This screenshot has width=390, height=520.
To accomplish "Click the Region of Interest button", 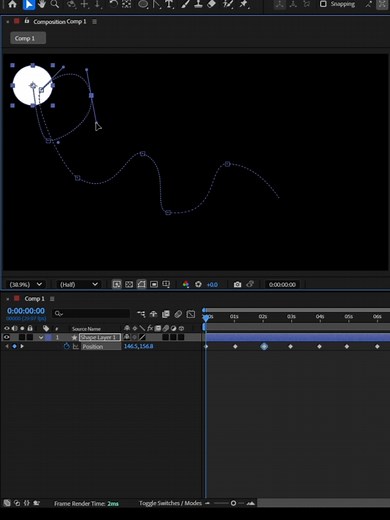I will pyautogui.click(x=154, y=284).
